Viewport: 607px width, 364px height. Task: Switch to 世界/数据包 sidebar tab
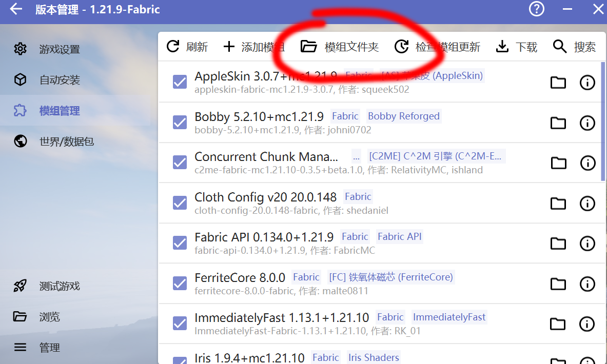click(66, 141)
